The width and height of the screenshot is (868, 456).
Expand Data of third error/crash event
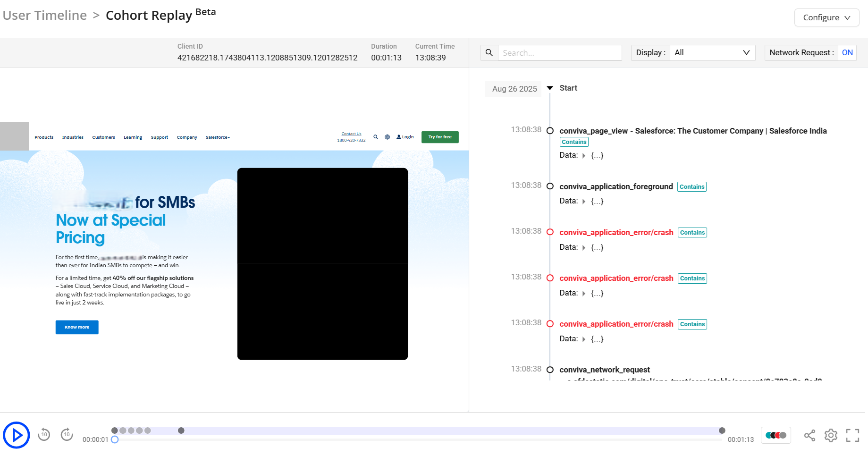(584, 339)
